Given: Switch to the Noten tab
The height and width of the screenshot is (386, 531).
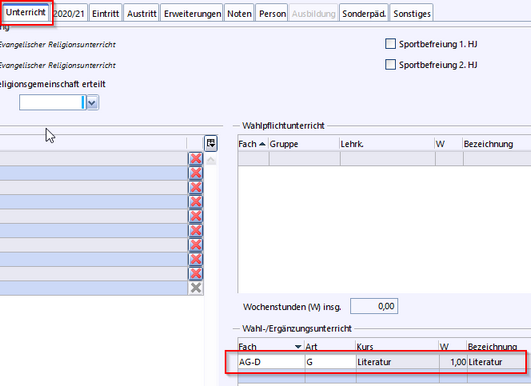Looking at the screenshot, I should [239, 14].
